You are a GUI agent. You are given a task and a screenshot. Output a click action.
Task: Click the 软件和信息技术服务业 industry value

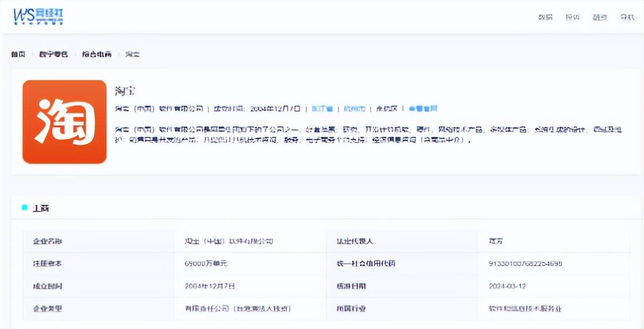pos(525,308)
